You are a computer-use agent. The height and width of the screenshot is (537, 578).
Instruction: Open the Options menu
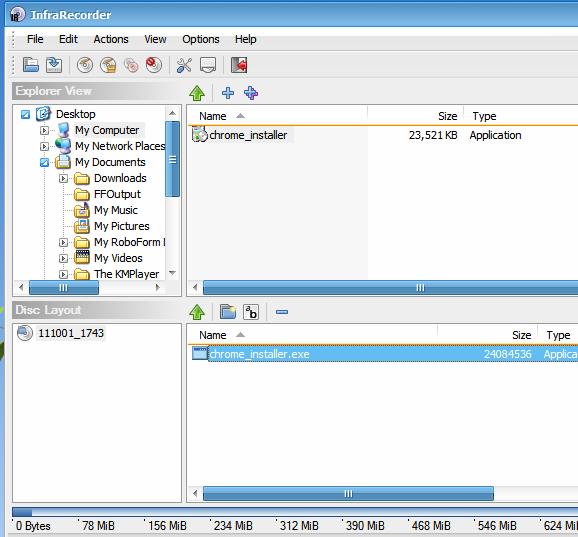click(201, 39)
